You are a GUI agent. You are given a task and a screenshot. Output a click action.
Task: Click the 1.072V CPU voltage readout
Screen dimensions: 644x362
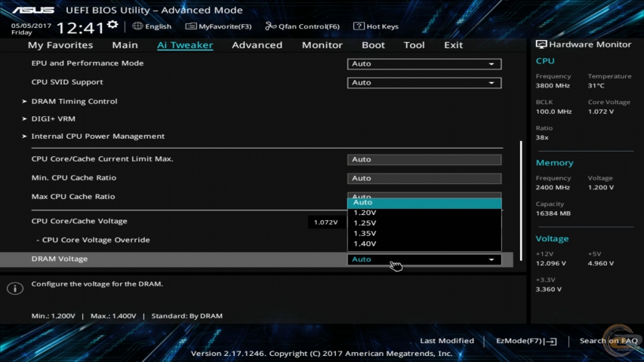[325, 222]
